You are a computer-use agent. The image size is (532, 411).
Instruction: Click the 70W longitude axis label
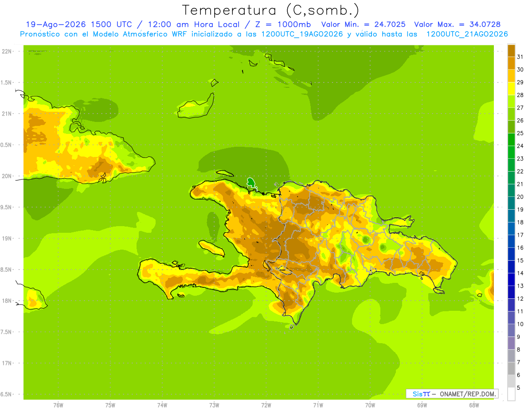[x=370, y=406]
